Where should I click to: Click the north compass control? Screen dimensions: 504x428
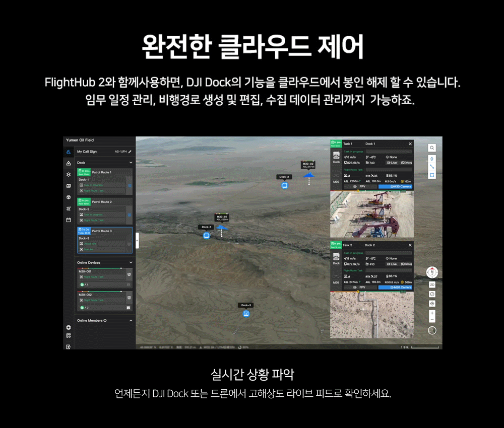(x=432, y=272)
